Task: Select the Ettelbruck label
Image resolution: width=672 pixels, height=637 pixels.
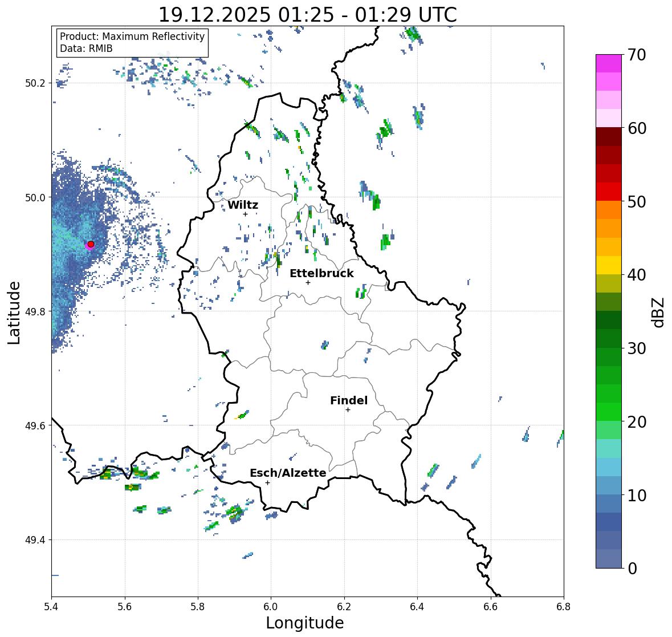Action: (x=321, y=273)
